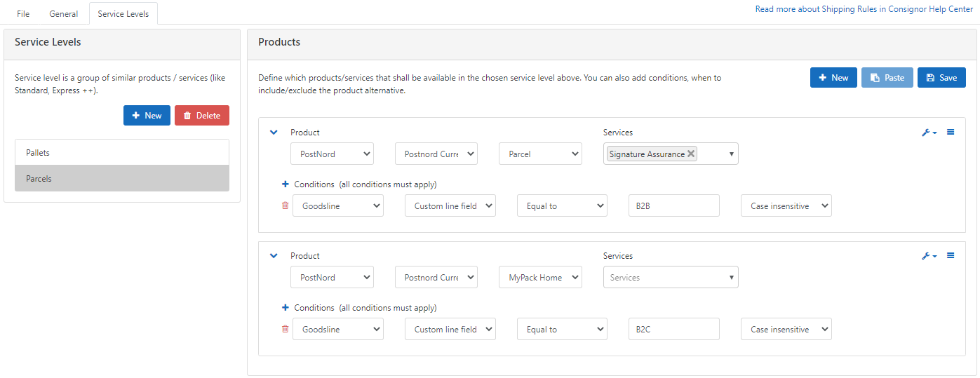Click hamburger handle of MyPack Home product
980x378 pixels.
point(951,256)
